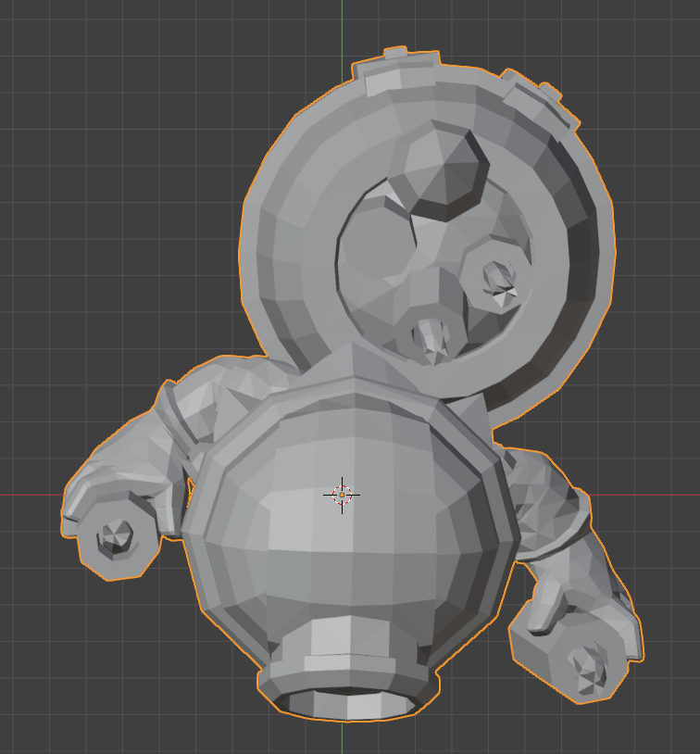Screen dimensions: 700x754
Task: Click the bolt on the robot's left-side hand
Action: 117,537
